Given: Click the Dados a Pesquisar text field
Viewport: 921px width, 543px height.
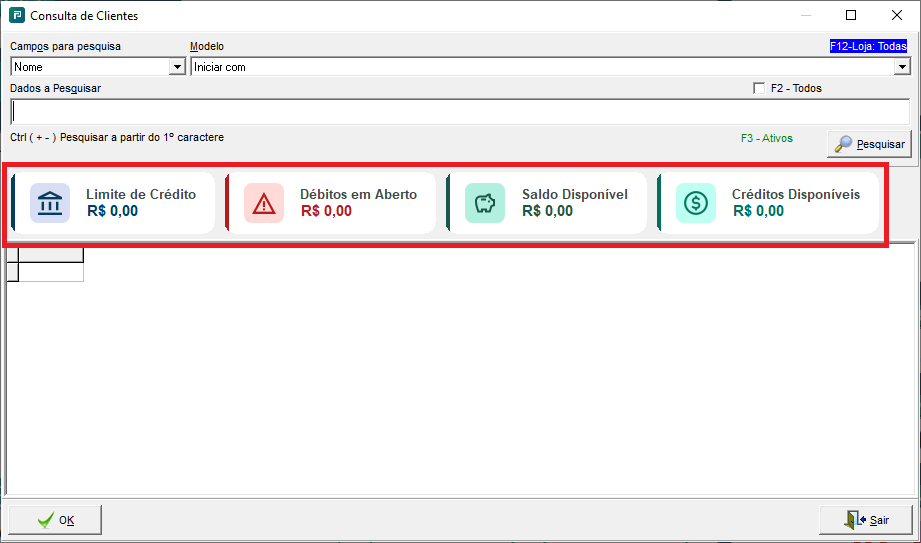Looking at the screenshot, I should coord(460,112).
